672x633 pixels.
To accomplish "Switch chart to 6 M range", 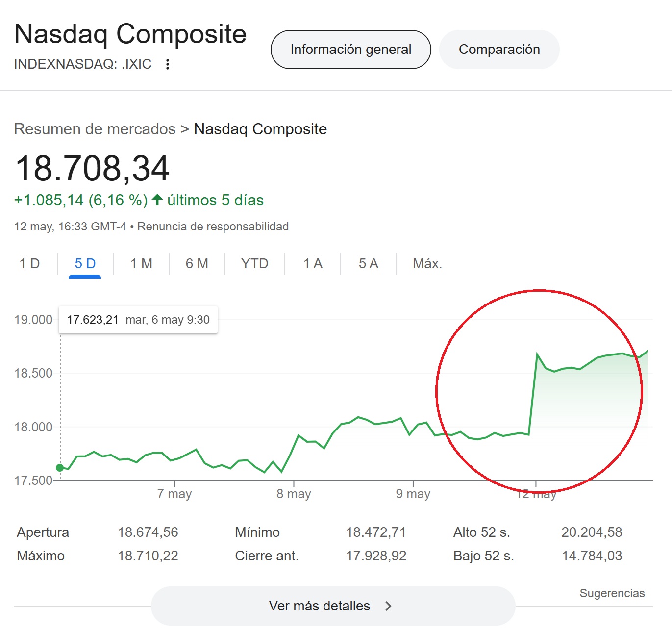I will [x=197, y=264].
